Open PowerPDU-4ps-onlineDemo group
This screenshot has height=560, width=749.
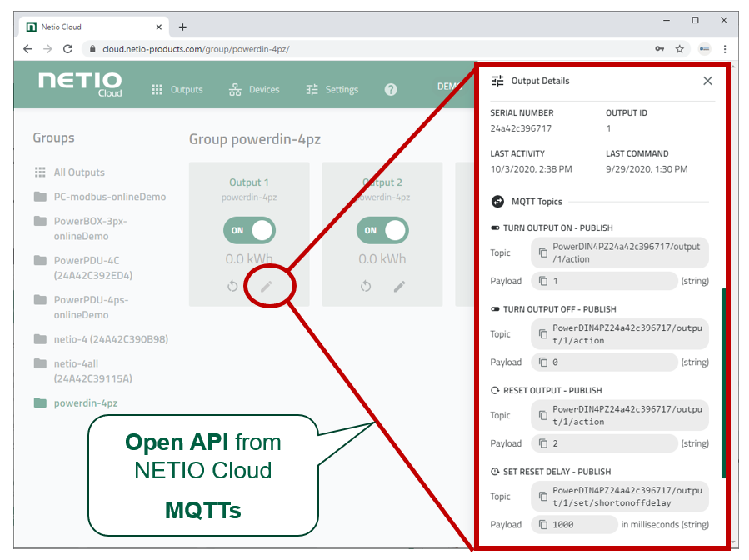pyautogui.click(x=81, y=307)
